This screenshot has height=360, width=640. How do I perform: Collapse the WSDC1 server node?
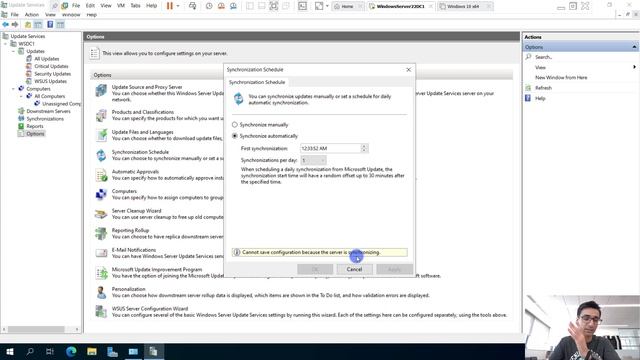click(x=6, y=44)
